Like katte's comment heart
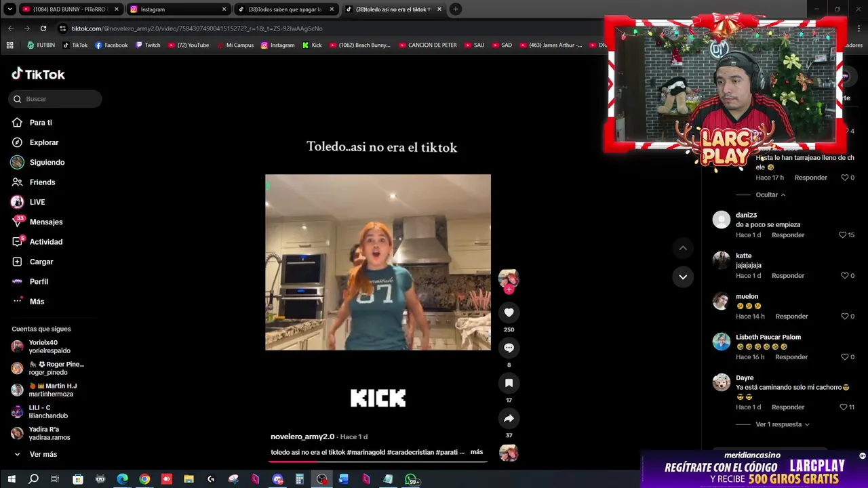The width and height of the screenshot is (868, 488). coord(844,276)
